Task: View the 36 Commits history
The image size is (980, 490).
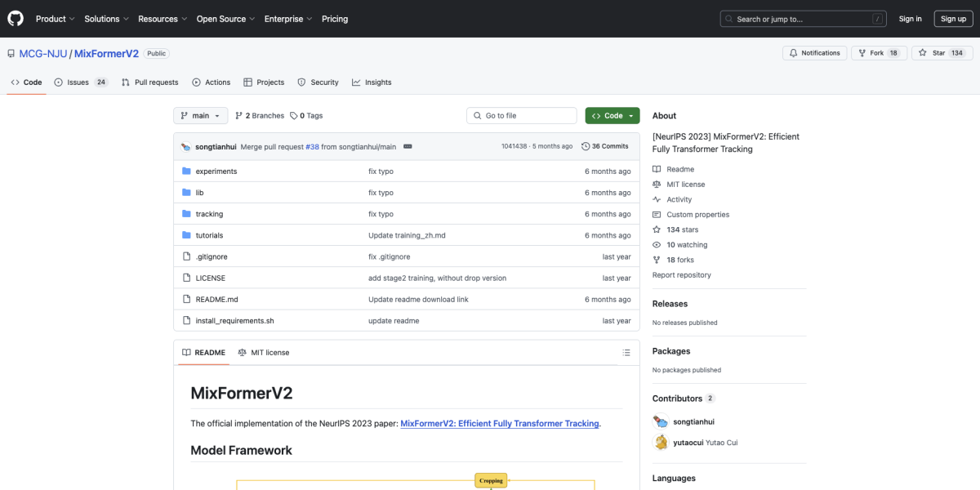Action: [x=604, y=145]
